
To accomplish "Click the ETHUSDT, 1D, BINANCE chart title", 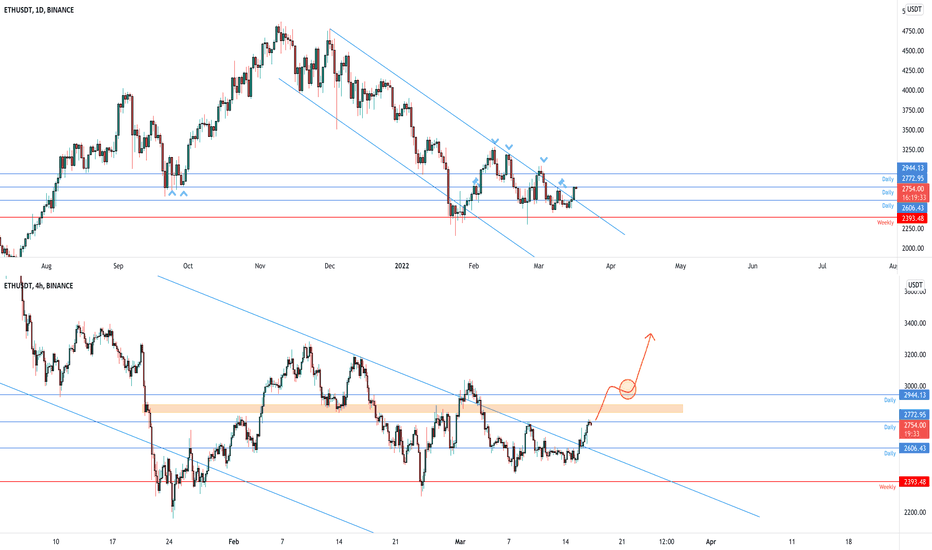I will [x=39, y=10].
